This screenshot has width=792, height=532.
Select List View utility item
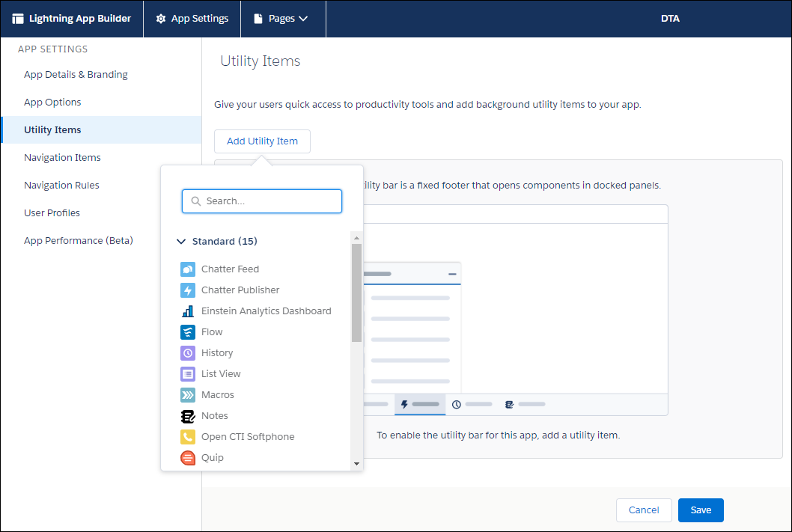[221, 374]
